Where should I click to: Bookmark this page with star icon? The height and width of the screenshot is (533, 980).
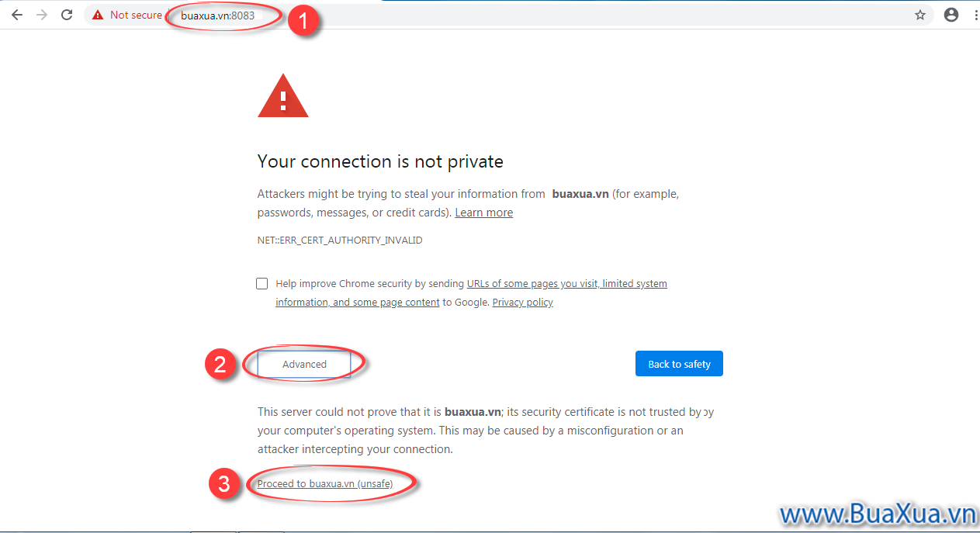point(920,15)
